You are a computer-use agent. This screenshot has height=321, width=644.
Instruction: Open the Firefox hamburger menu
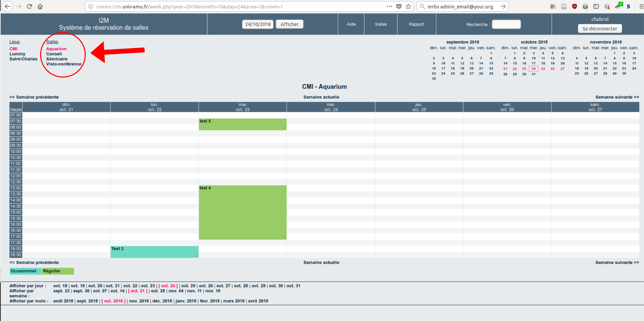click(641, 7)
